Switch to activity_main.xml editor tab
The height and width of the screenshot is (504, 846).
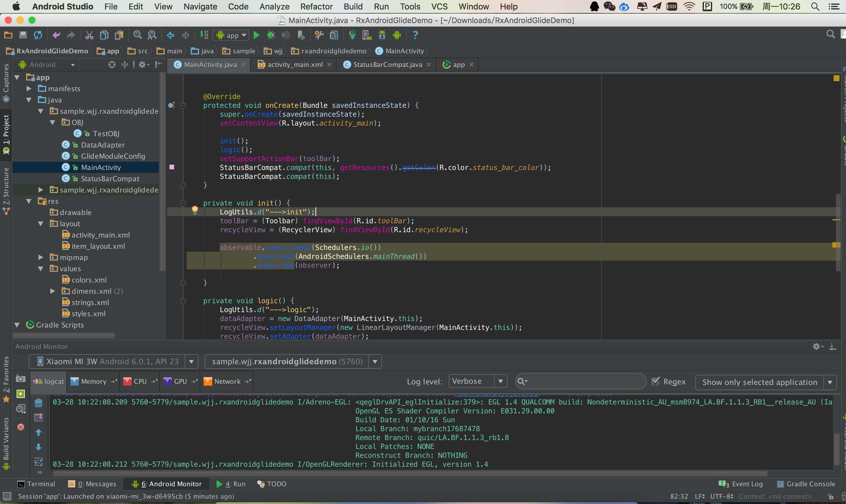[294, 65]
